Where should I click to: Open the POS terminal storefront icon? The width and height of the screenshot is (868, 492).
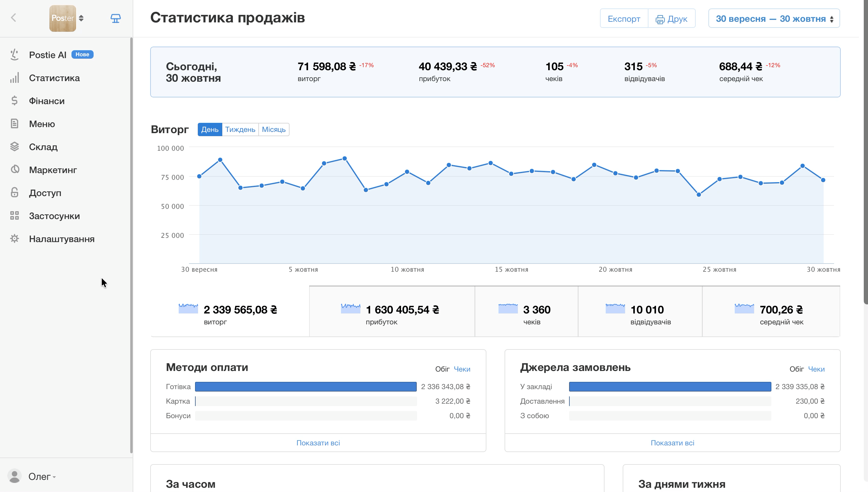116,18
